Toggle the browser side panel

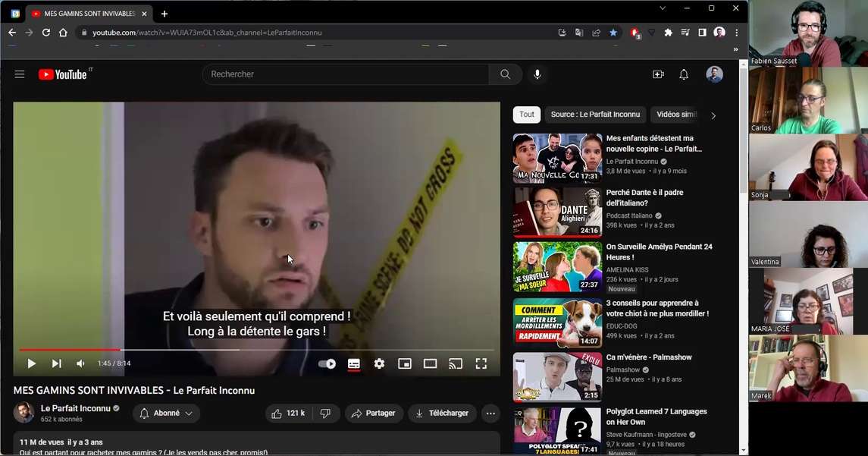tap(702, 33)
